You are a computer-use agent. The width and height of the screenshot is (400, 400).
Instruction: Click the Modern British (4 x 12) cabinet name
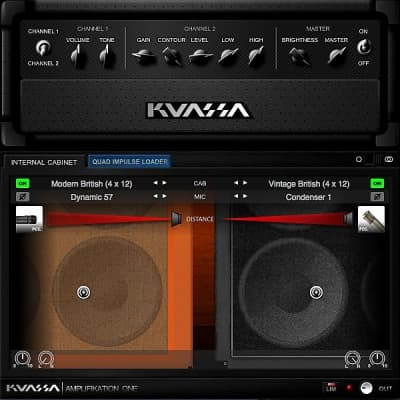pos(92,184)
